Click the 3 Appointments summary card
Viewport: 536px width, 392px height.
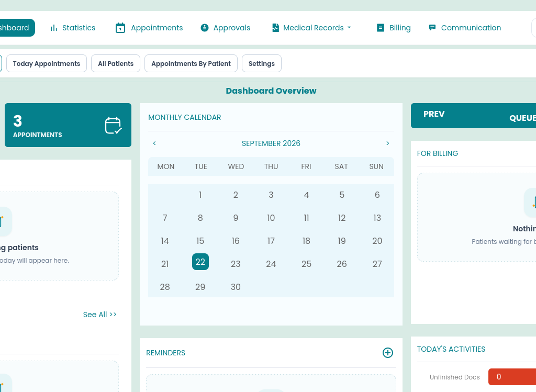pos(68,125)
